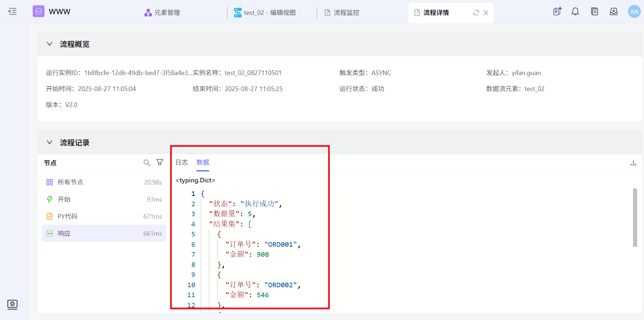Close the 流程详情 tab
Image resolution: width=644 pixels, height=320 pixels.
point(486,13)
